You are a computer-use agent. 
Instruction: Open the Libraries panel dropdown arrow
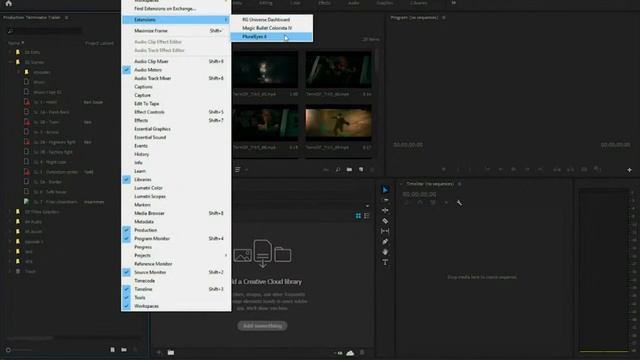(x=367, y=206)
